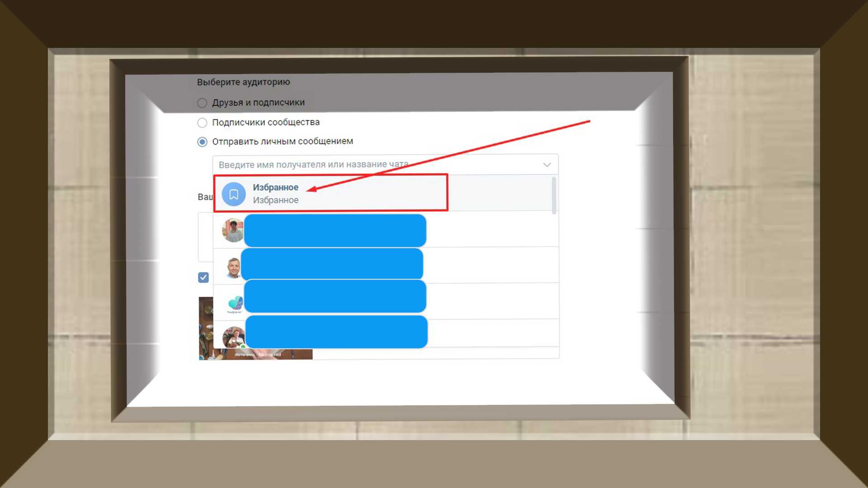Viewport: 868px width, 488px height.
Task: Click the bottom avatar with online indicator
Action: 233,337
